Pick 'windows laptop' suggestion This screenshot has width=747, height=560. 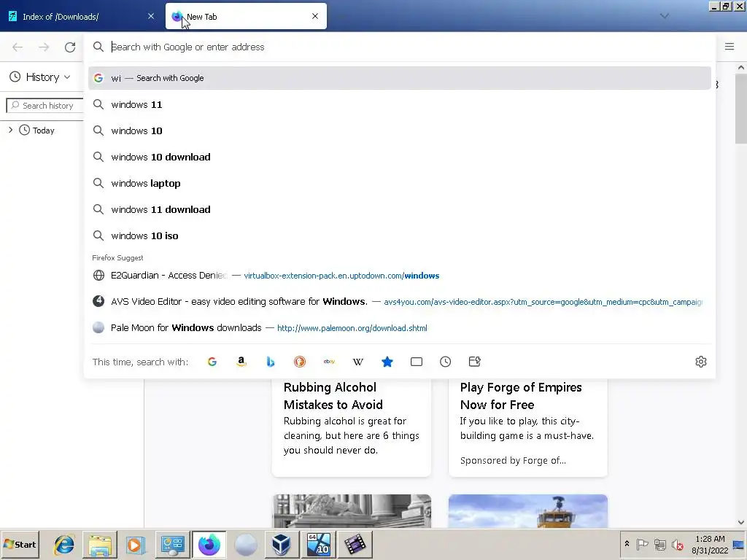tap(399, 183)
